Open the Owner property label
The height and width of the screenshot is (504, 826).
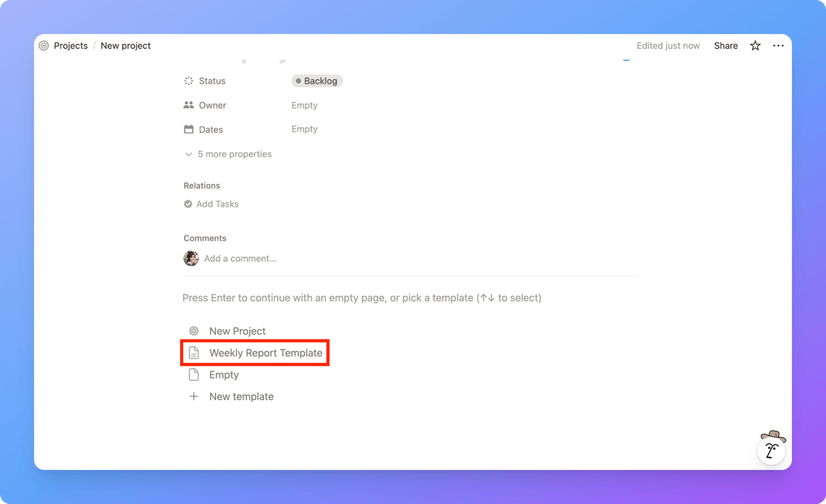coord(212,105)
